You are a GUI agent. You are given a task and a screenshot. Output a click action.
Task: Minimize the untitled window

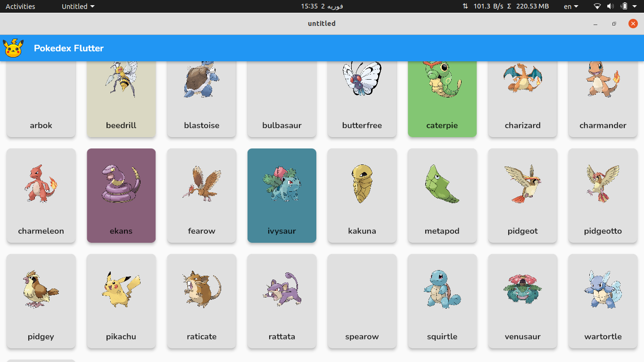pos(596,24)
